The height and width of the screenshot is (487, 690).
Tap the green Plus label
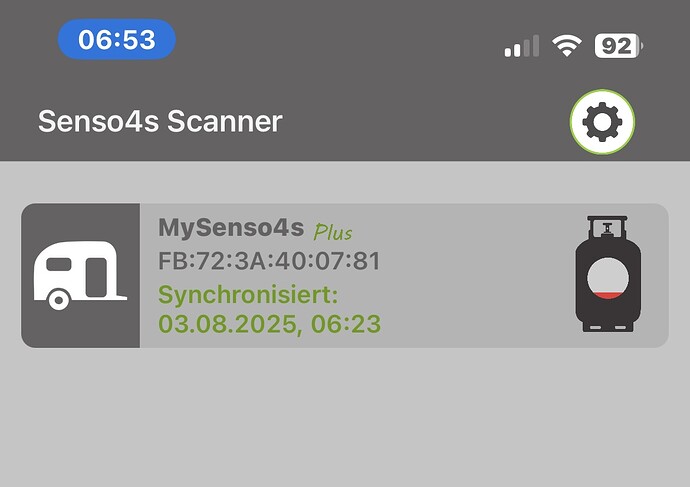click(333, 232)
